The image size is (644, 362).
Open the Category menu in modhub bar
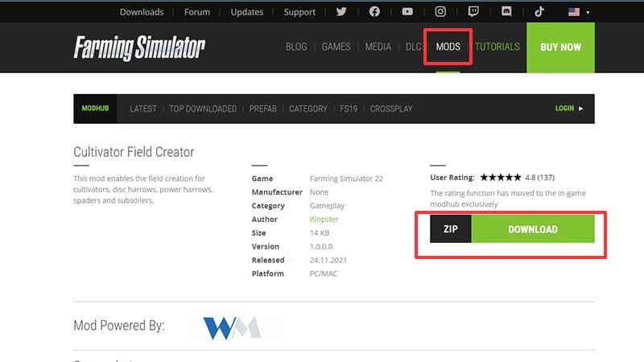pos(308,109)
